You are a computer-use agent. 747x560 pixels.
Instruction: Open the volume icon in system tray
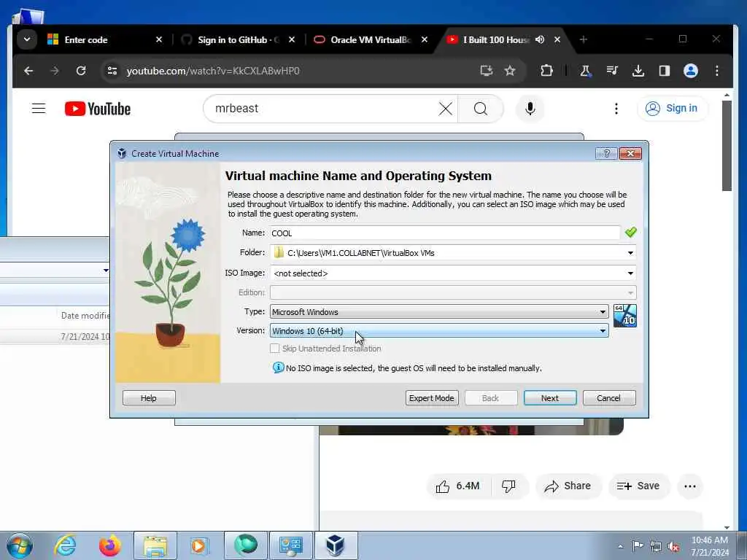tap(673, 546)
